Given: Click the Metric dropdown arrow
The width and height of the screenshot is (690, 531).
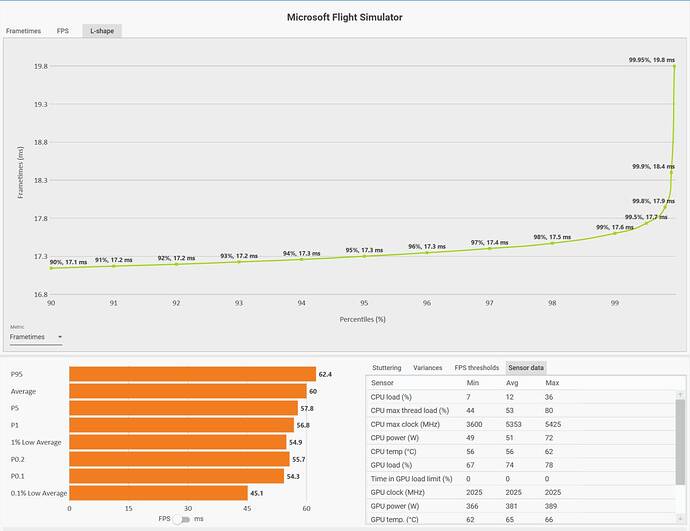Looking at the screenshot, I should (60, 337).
